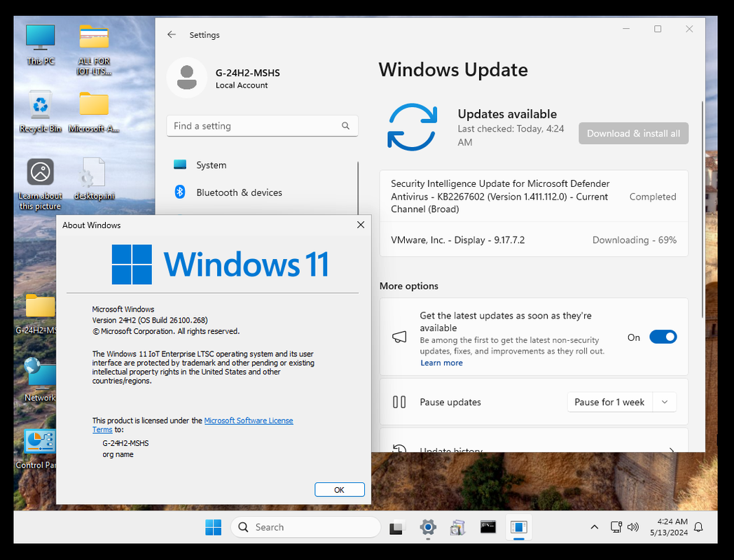Click the network status tray icon

(x=616, y=527)
